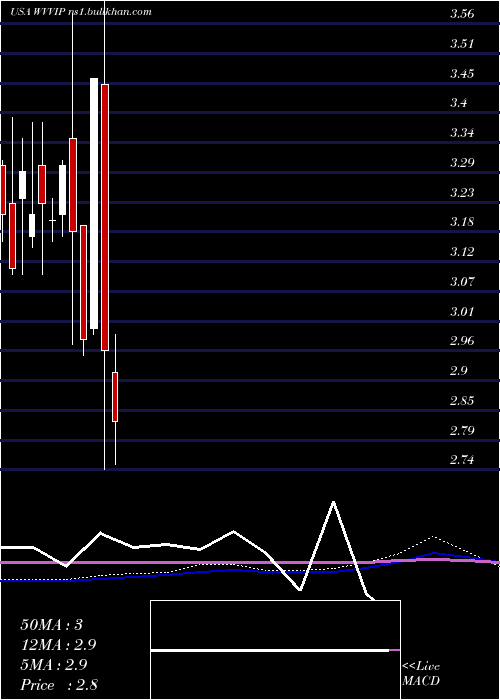The height and width of the screenshot is (700, 500).
Task: Click the Price : 2.8 reading
Action: [59, 685]
